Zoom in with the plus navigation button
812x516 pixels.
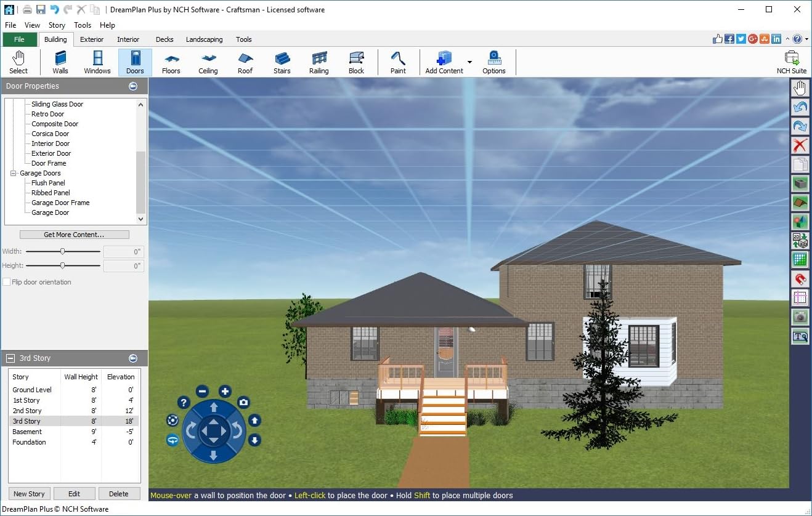[x=225, y=391]
